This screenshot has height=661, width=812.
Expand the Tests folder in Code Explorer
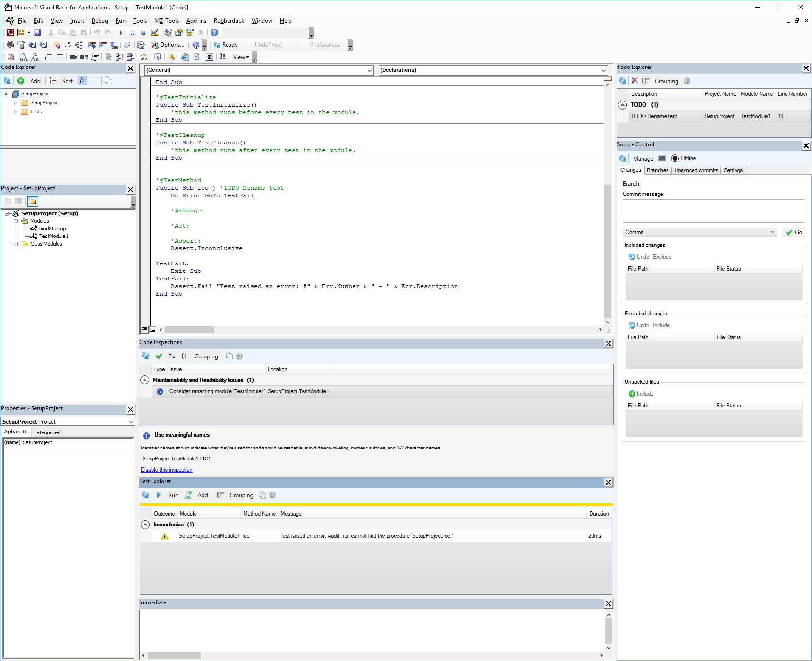(15, 112)
